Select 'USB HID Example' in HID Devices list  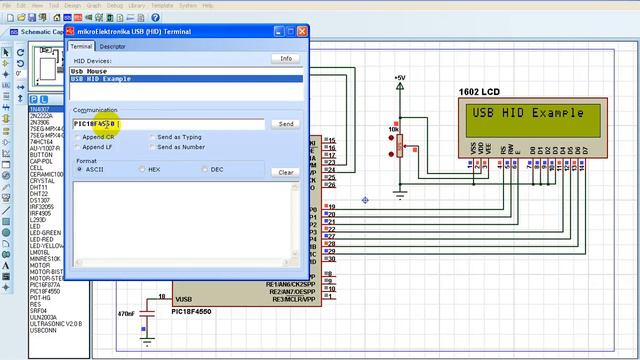coord(186,79)
